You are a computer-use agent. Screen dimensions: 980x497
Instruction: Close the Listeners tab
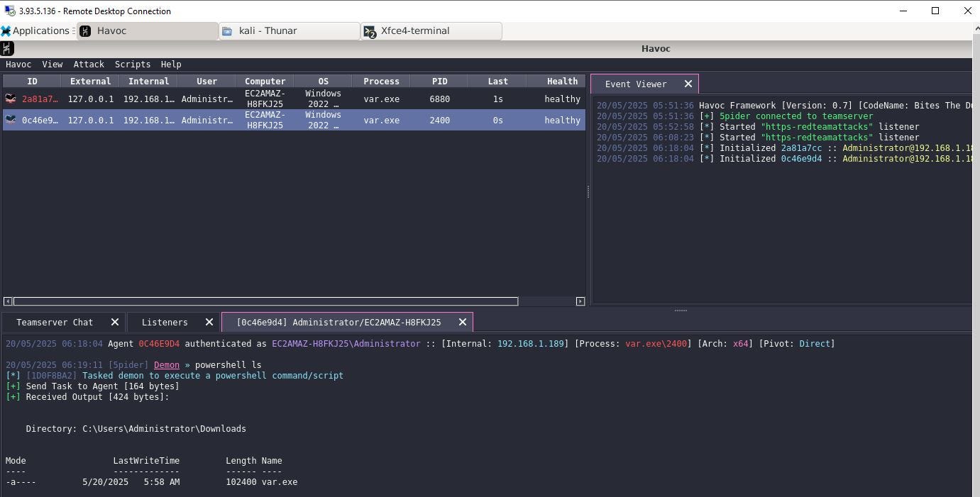pyautogui.click(x=209, y=322)
